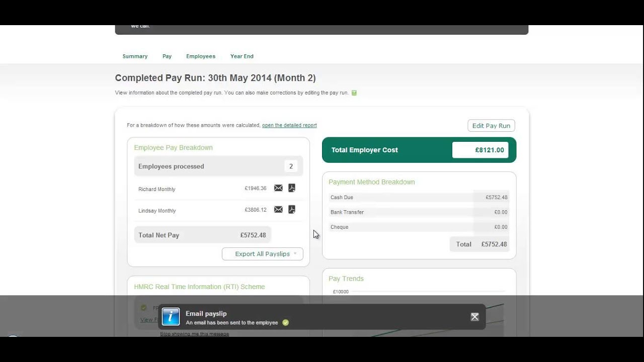This screenshot has width=644, height=362.
Task: Click the £1946.36 net pay amount
Action: click(x=256, y=189)
